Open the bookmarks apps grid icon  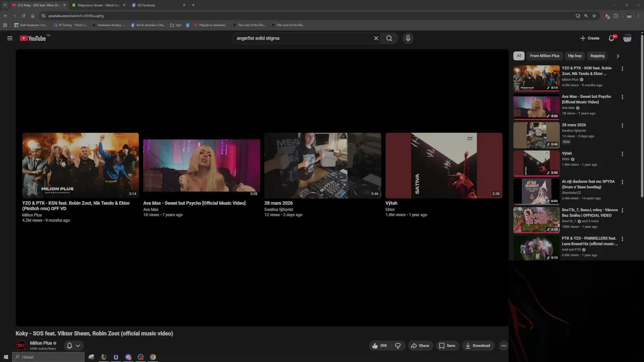click(x=5, y=25)
